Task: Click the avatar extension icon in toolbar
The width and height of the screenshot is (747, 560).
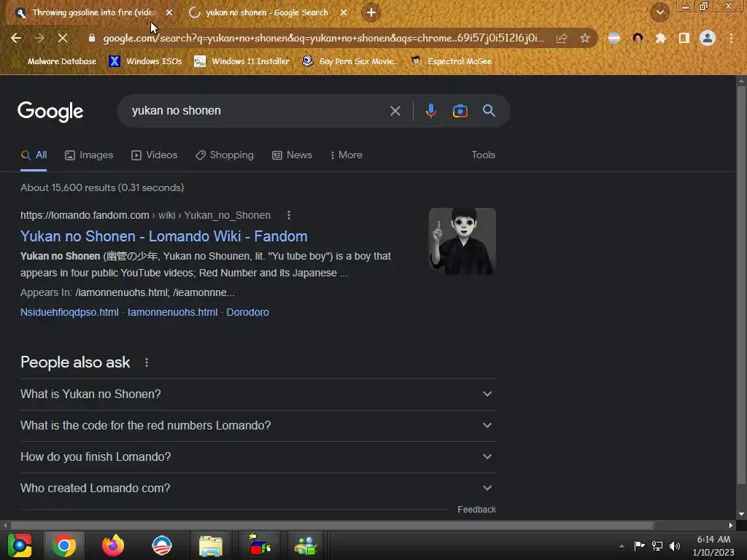Action: [638, 39]
